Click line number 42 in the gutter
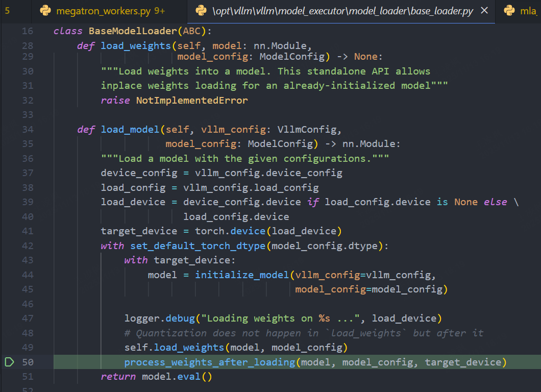Viewport: 541px width, 392px height. [28, 246]
